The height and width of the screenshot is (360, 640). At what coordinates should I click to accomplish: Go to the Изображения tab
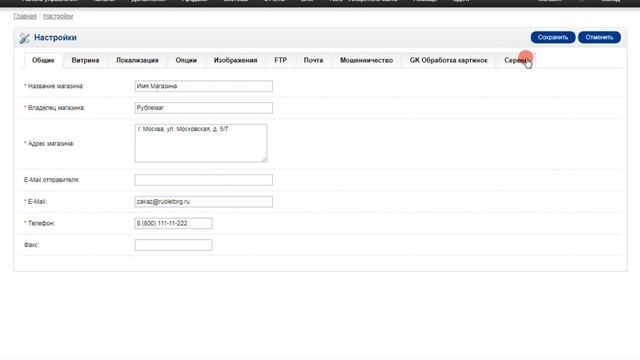pos(236,60)
